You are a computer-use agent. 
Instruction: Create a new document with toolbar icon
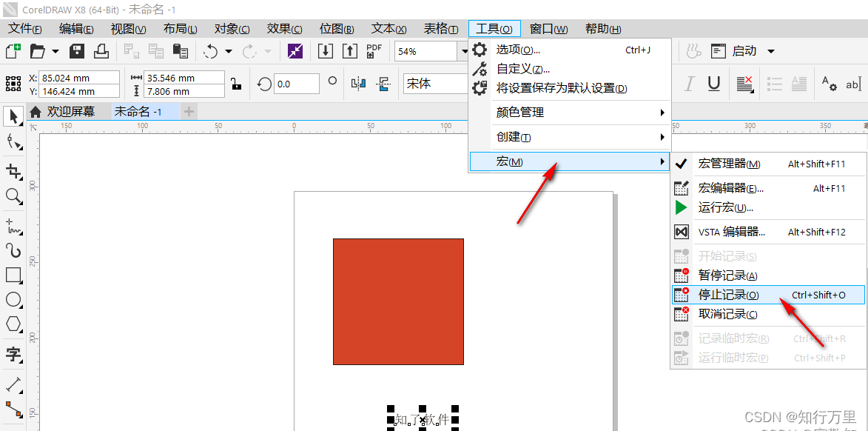click(13, 52)
